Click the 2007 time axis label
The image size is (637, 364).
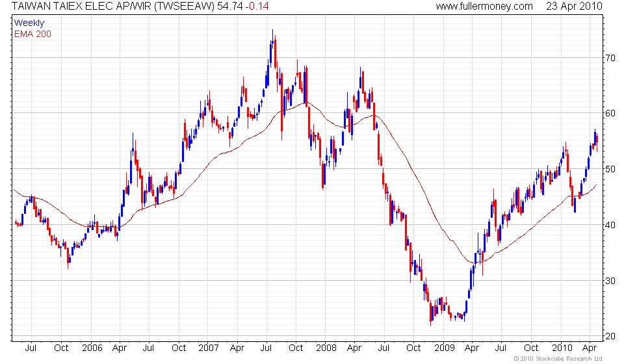click(x=209, y=348)
